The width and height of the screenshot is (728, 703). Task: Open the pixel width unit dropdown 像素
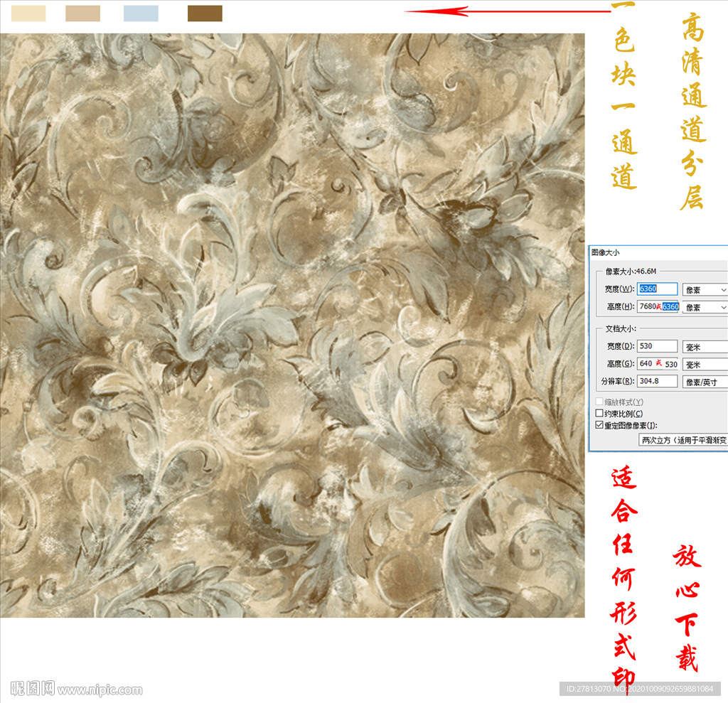705,290
